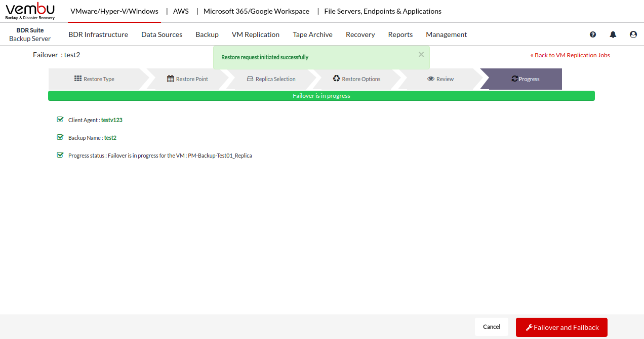This screenshot has width=644, height=339.
Task: Toggle the Backup Name checkbox
Action: pos(60,137)
